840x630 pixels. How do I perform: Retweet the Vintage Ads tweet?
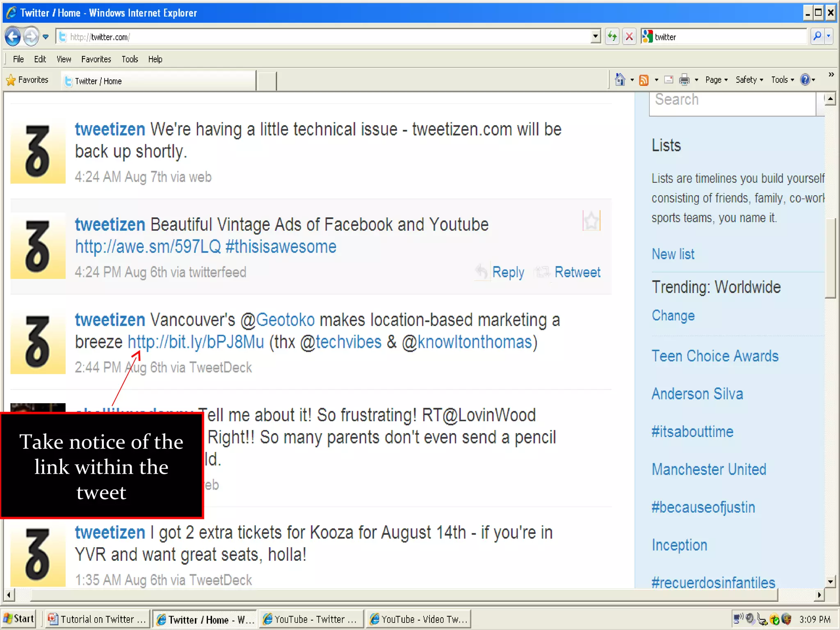[568, 272]
